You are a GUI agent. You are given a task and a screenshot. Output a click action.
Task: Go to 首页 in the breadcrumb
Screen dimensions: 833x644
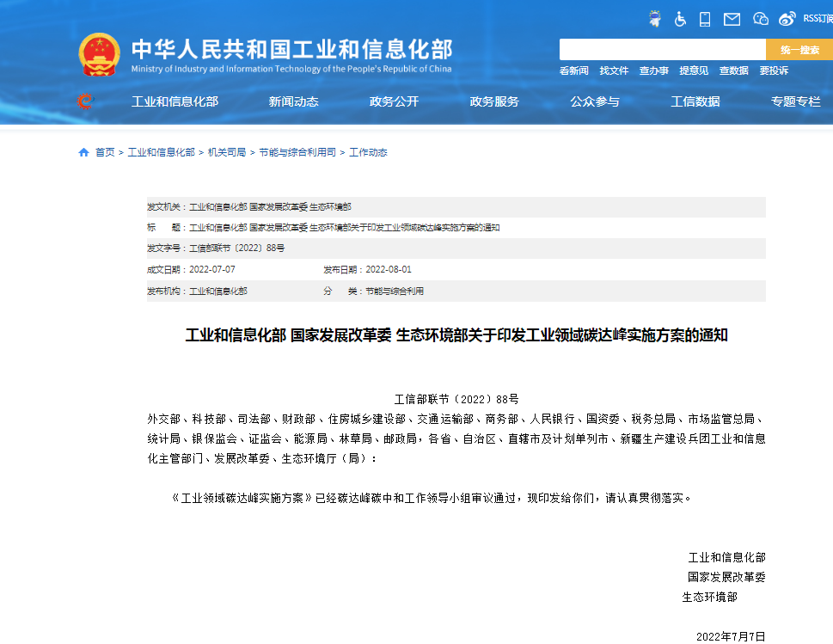[105, 152]
